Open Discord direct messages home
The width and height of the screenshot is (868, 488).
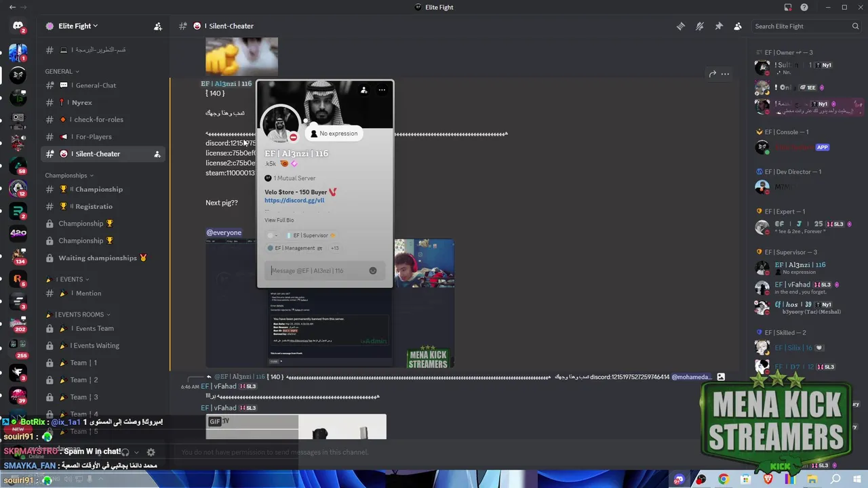[x=18, y=26]
